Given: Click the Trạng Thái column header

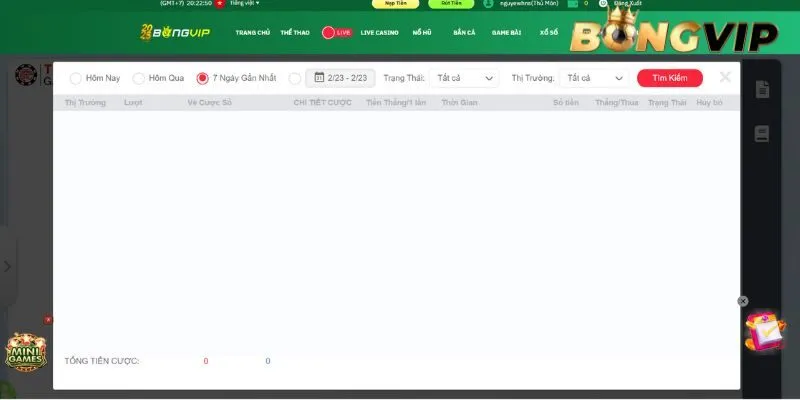Looking at the screenshot, I should [667, 103].
